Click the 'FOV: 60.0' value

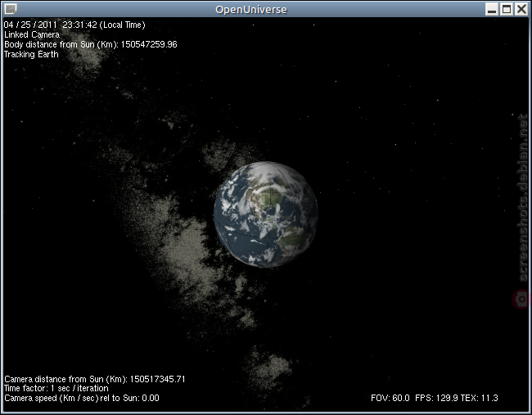click(x=390, y=398)
